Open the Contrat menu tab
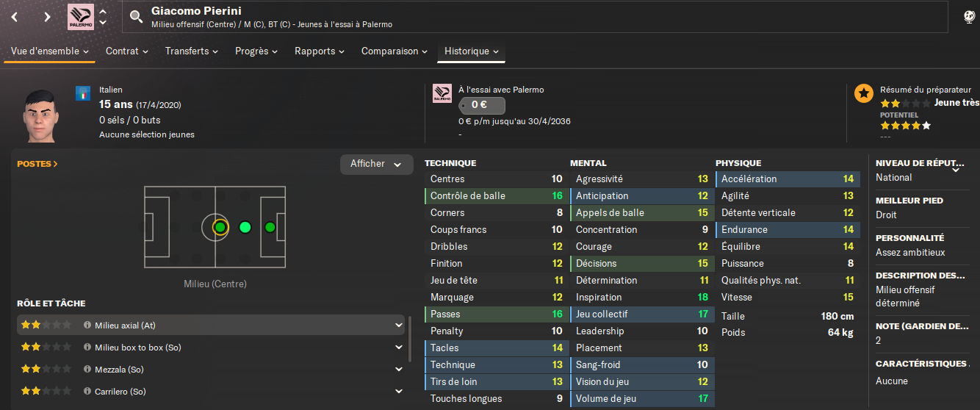The image size is (980, 410). pos(127,51)
